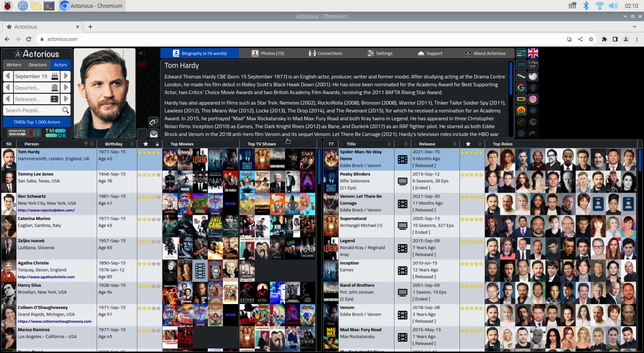Open colleenoshaughnessey.com link
Image resolution: width=644 pixels, height=353 pixels.
point(55,321)
